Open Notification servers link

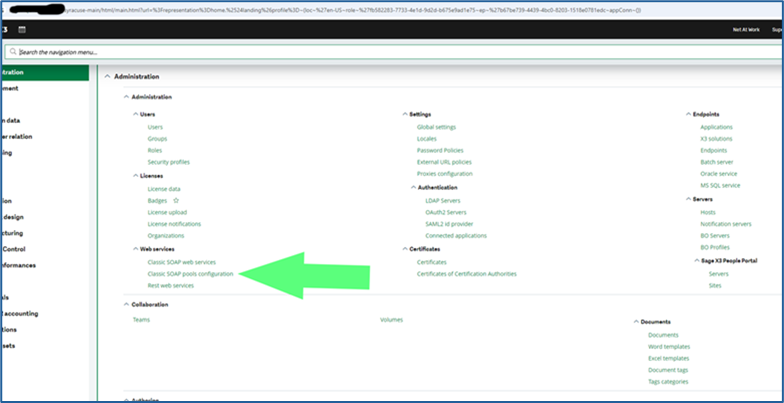[726, 223]
